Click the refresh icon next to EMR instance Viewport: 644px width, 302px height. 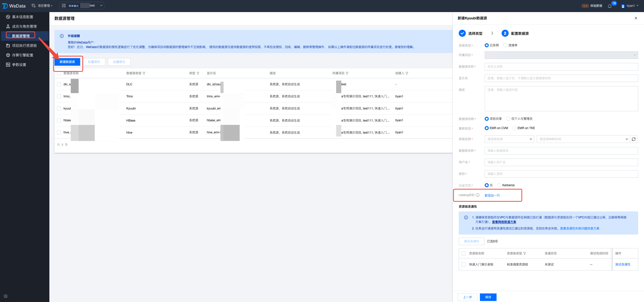coord(634,139)
